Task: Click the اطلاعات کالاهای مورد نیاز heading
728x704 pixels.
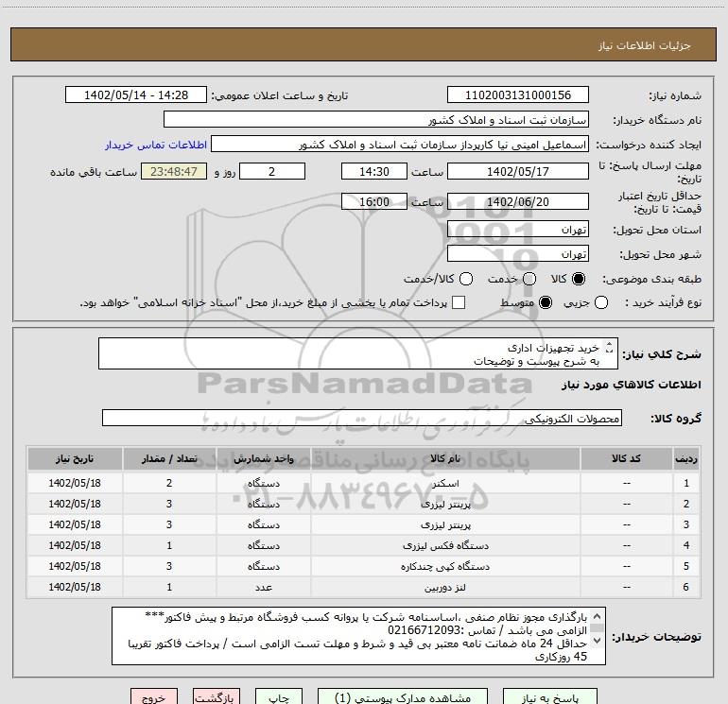Action: click(x=631, y=385)
